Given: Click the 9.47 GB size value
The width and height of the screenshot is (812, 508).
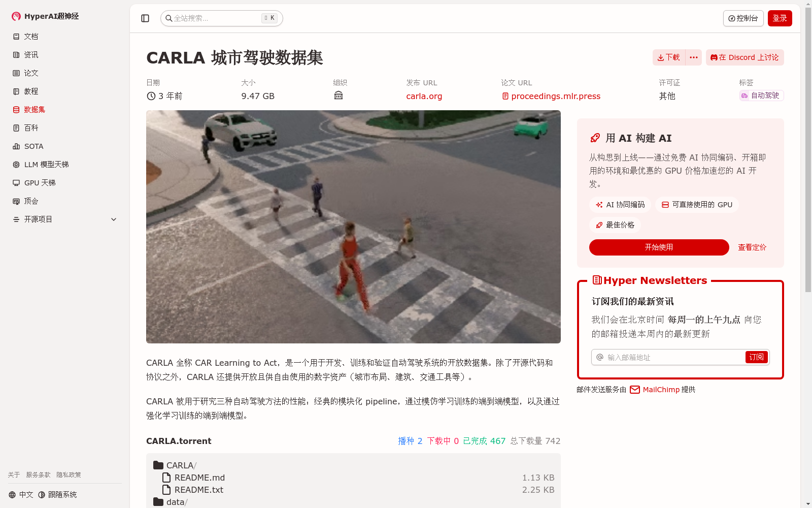Looking at the screenshot, I should pyautogui.click(x=258, y=96).
